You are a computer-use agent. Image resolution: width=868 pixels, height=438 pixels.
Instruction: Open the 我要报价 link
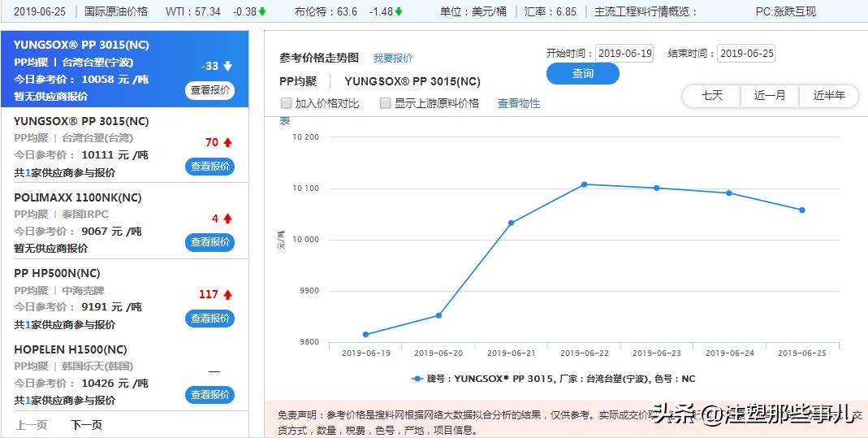pos(393,59)
